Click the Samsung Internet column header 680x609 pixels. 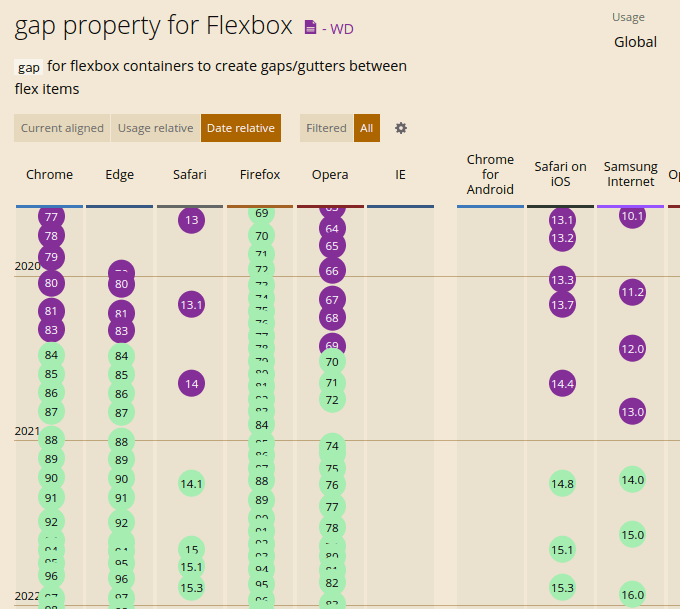coord(630,174)
